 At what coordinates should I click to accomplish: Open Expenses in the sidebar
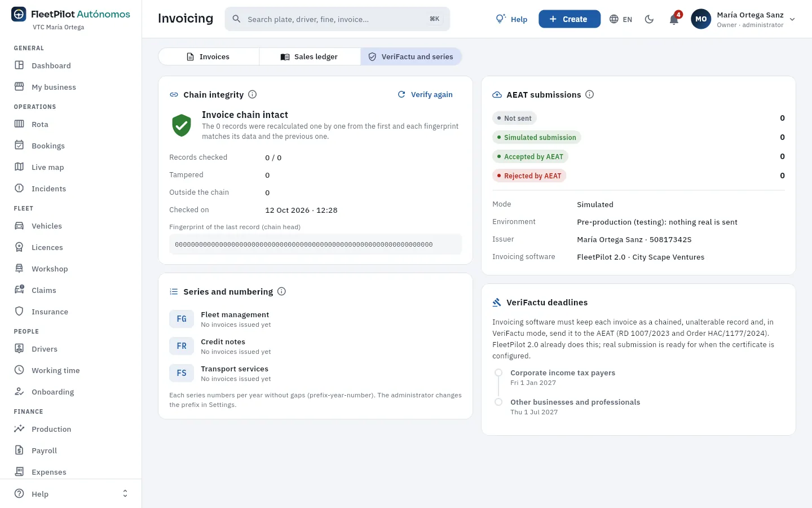point(70,472)
